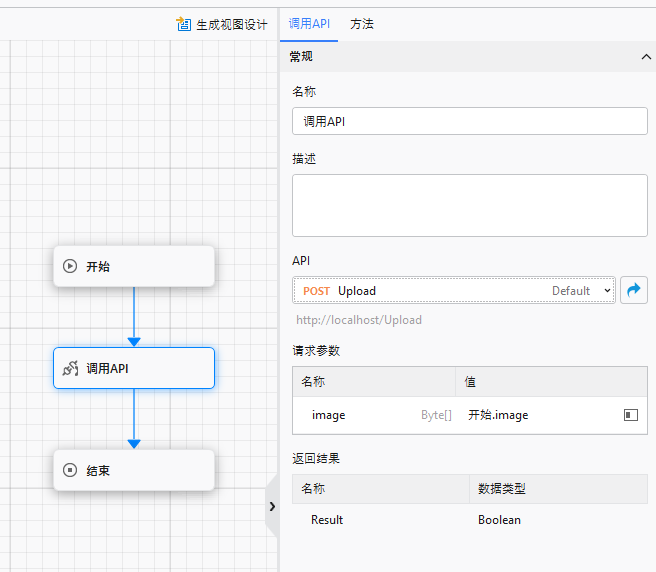Open the POST Upload API dropdown
This screenshot has height=572, width=656.
tap(455, 291)
